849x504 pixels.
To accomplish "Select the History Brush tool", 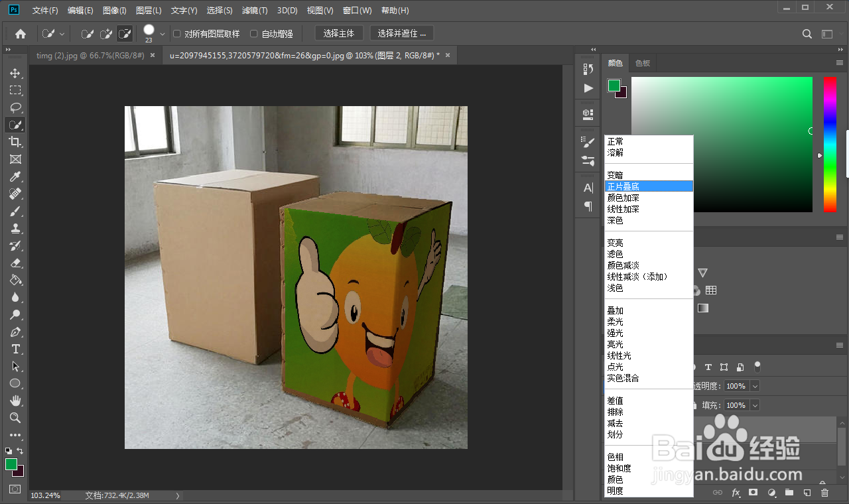I will (x=15, y=245).
